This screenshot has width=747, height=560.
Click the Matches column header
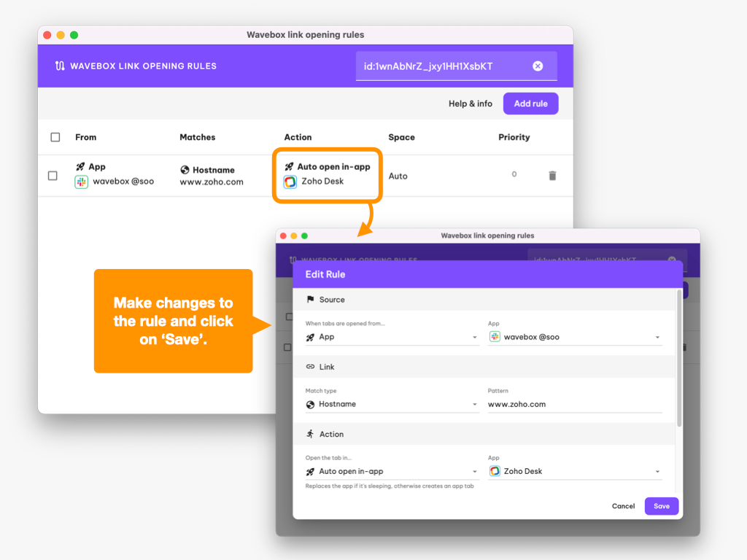[198, 137]
